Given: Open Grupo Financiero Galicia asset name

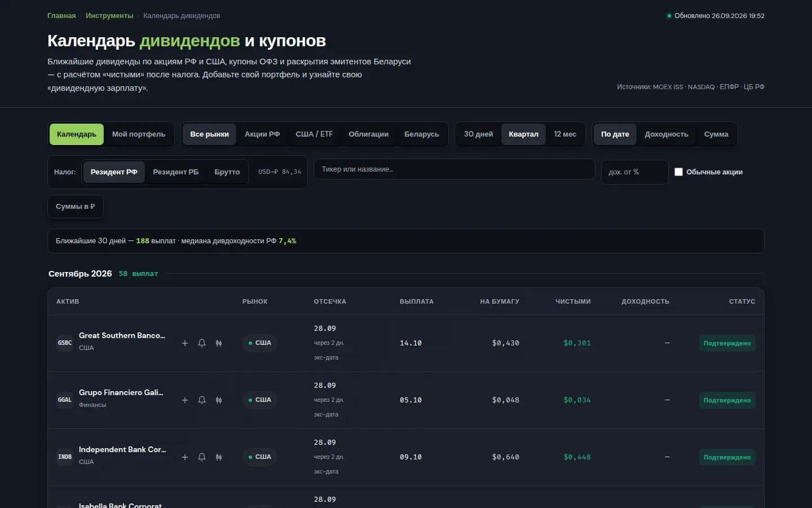Looking at the screenshot, I should pyautogui.click(x=121, y=392).
